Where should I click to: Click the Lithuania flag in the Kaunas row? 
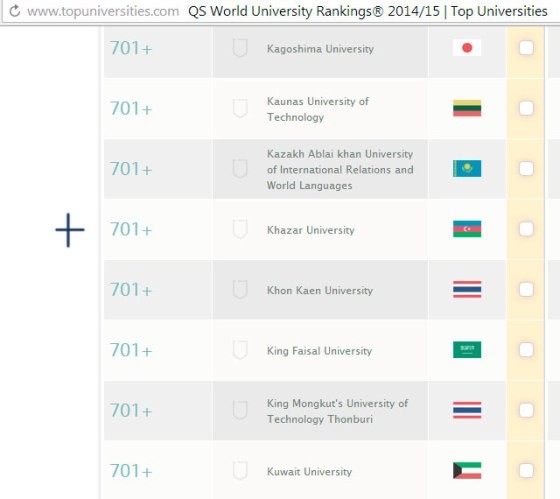[x=467, y=108]
